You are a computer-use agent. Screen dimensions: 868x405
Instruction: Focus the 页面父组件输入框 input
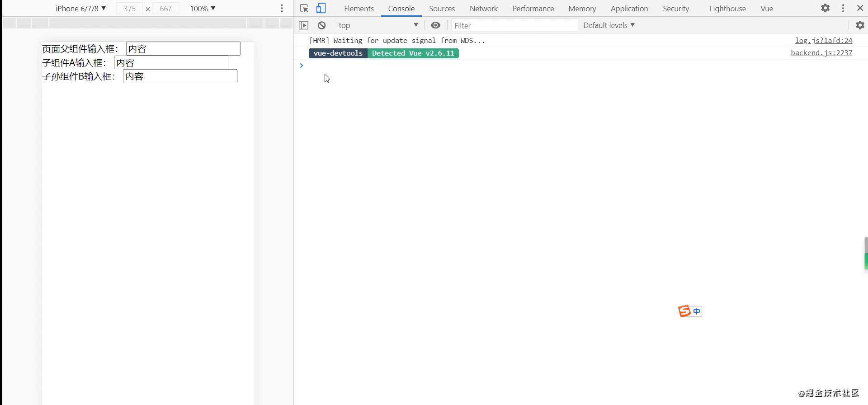point(183,48)
